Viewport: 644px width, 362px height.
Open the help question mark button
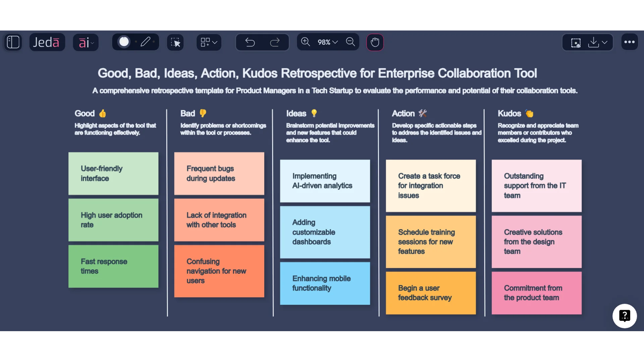tap(626, 316)
